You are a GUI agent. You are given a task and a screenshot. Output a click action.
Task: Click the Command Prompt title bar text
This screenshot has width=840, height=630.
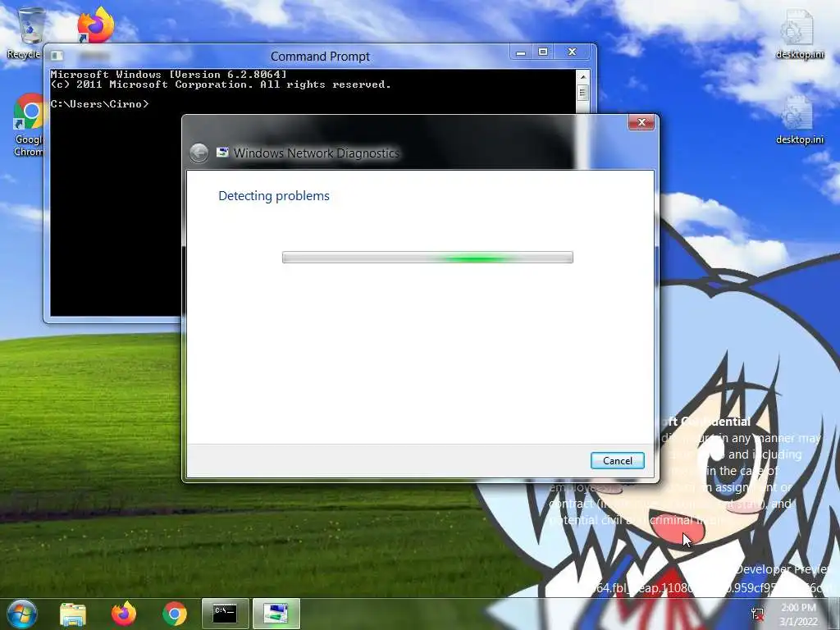[x=320, y=57]
